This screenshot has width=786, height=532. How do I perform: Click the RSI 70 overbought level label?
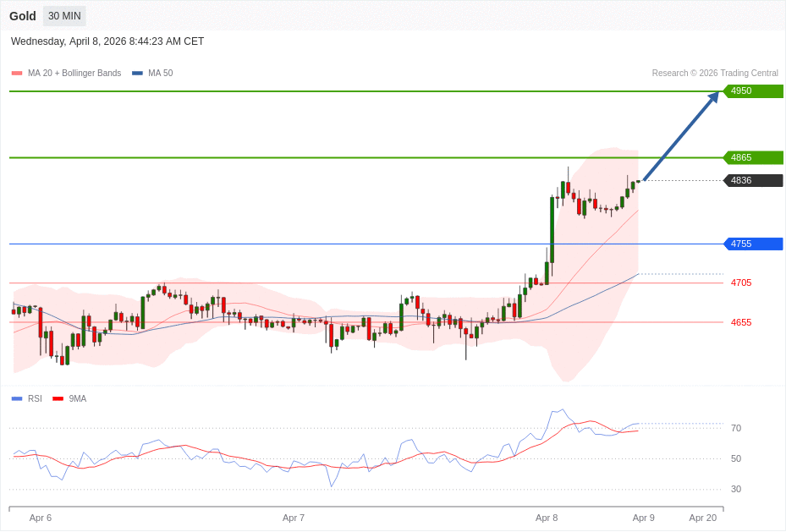[x=736, y=428]
